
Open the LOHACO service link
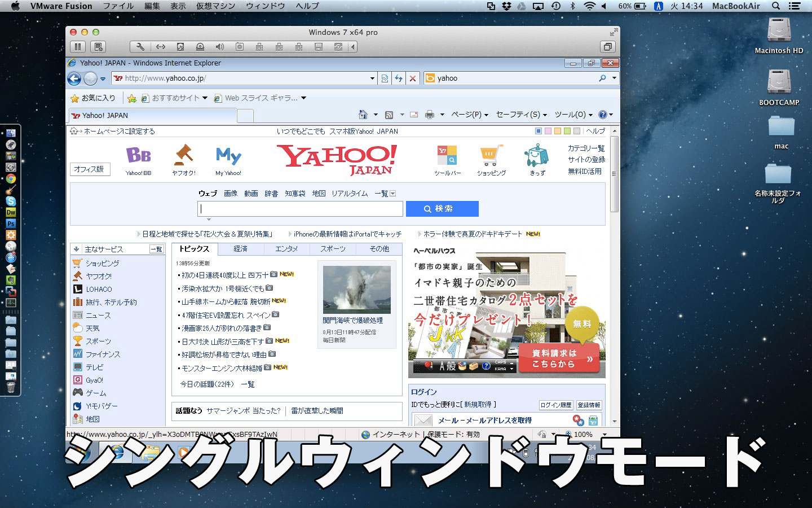pyautogui.click(x=99, y=290)
